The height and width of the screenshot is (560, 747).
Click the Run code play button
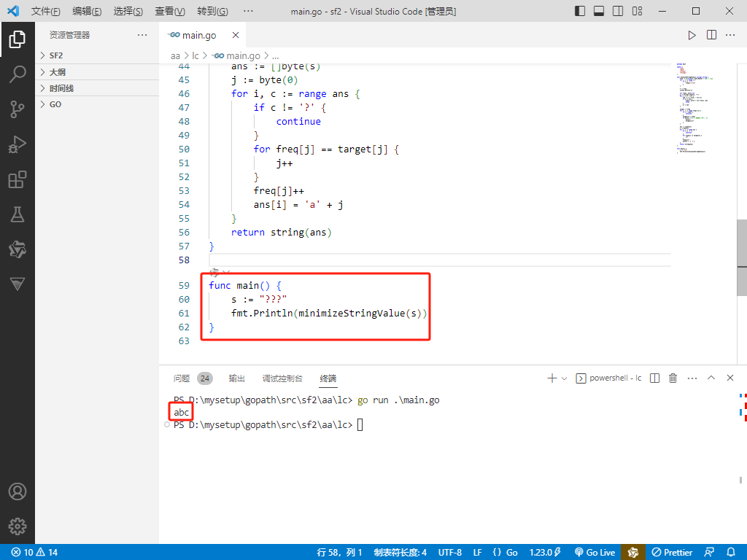(692, 35)
